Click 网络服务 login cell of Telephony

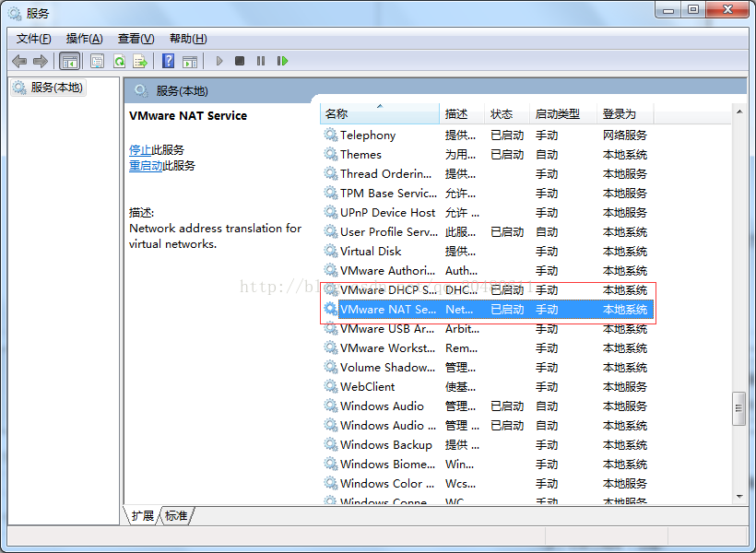pyautogui.click(x=625, y=135)
